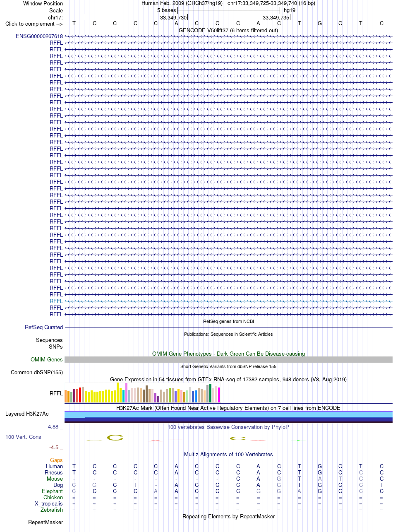The width and height of the screenshot is (393, 532).
Task: Click the 'Click to complement -->' label
Action: (x=34, y=24)
